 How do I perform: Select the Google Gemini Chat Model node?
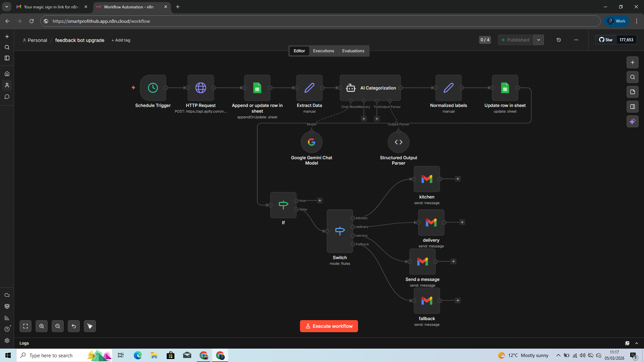pyautogui.click(x=311, y=142)
